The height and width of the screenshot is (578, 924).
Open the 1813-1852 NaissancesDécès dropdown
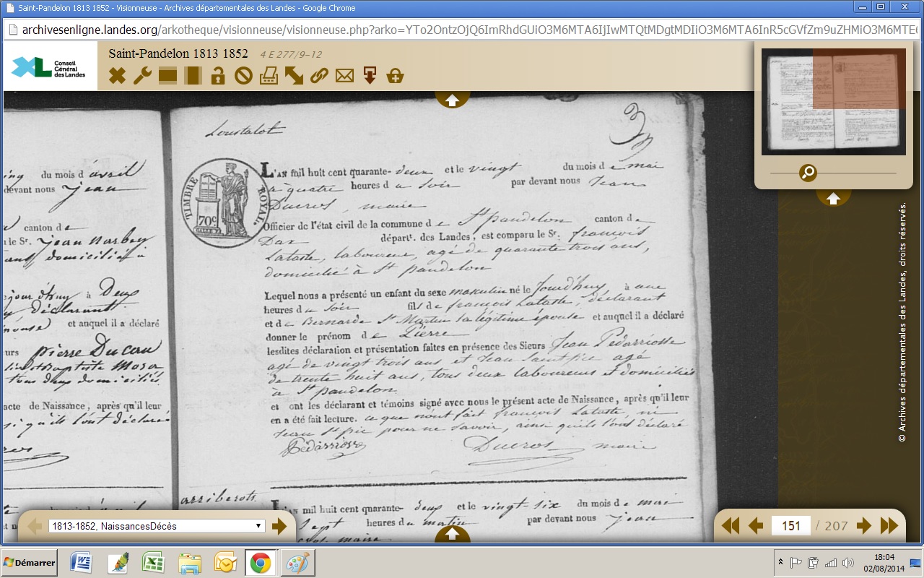(x=157, y=526)
